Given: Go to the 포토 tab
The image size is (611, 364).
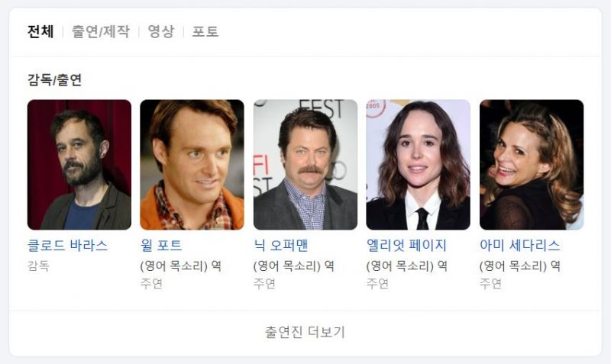Looking at the screenshot, I should click(205, 31).
